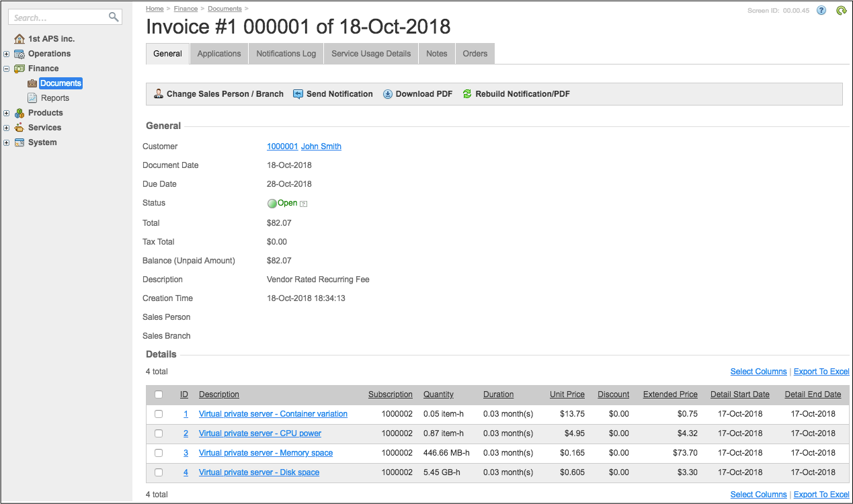Expand the Operations tree node
Screen dimensions: 853x504
pyautogui.click(x=6, y=54)
